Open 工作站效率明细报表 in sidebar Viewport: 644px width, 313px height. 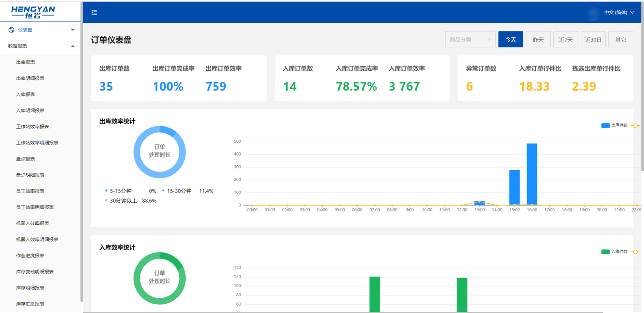pos(37,143)
